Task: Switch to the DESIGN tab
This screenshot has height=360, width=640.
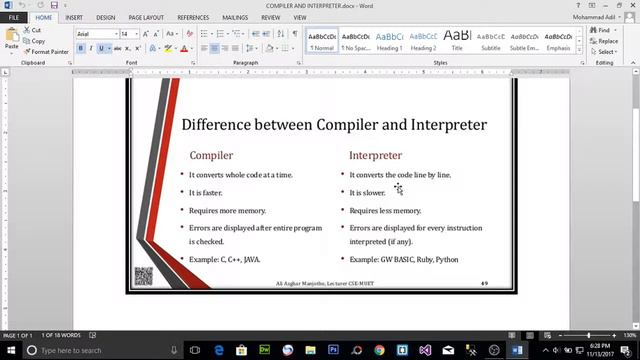Action: (105, 18)
